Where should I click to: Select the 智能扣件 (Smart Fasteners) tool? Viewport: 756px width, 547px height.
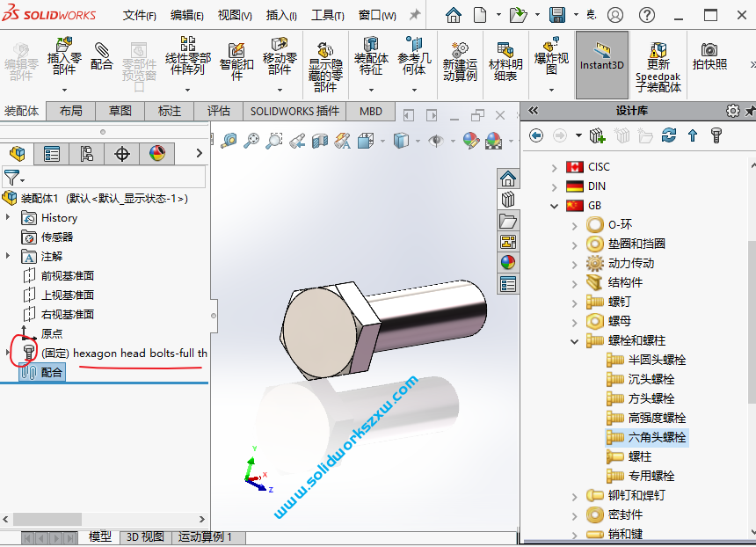[x=236, y=55]
